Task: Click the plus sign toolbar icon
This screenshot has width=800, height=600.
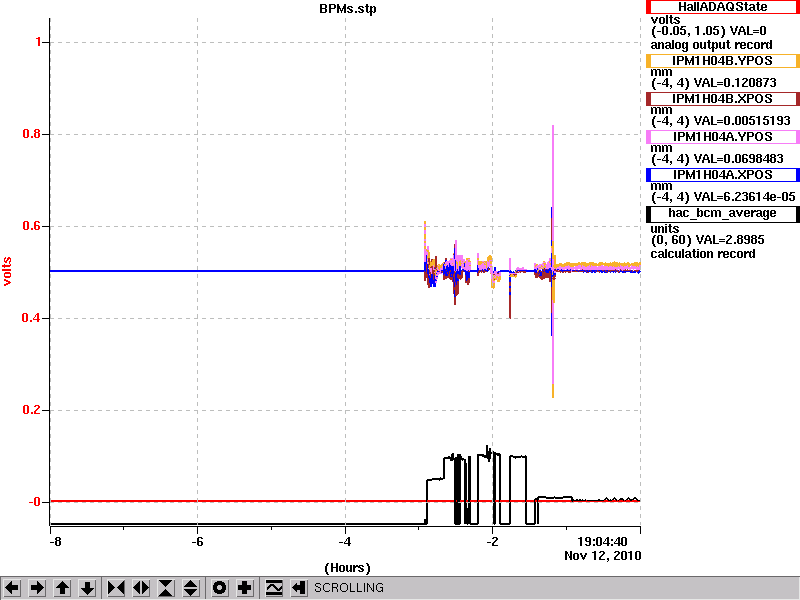Action: tap(244, 588)
